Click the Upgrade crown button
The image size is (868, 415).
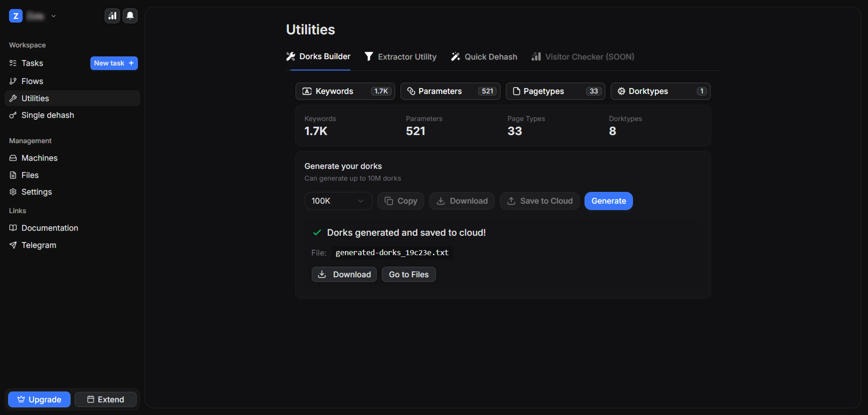[39, 399]
